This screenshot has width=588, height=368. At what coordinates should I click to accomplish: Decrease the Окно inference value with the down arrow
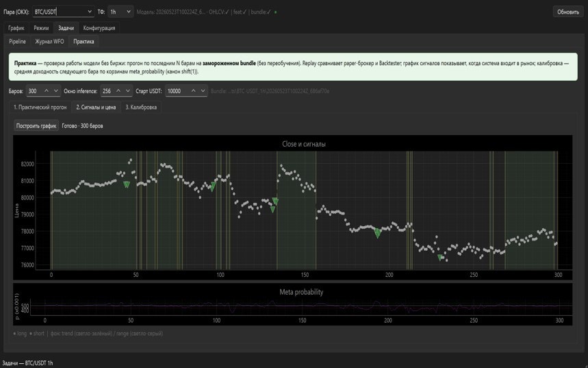pyautogui.click(x=127, y=91)
